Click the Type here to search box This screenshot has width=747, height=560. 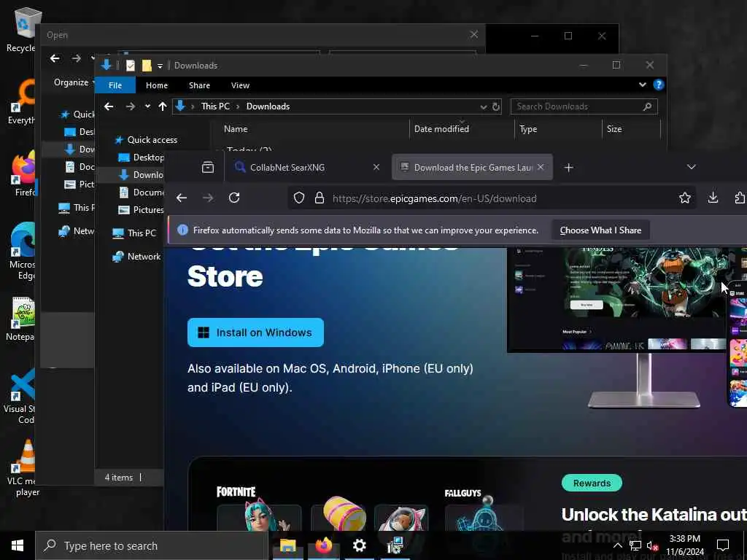[152, 545]
